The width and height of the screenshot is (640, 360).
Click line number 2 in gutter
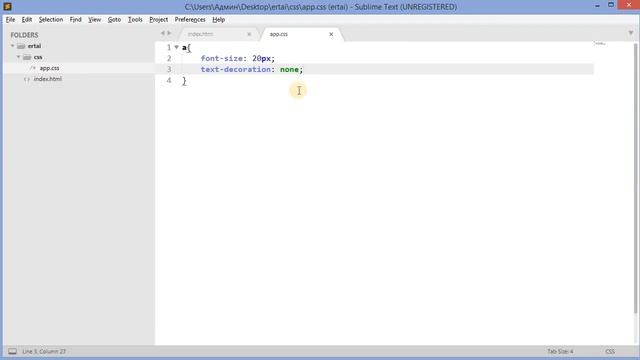pos(169,58)
